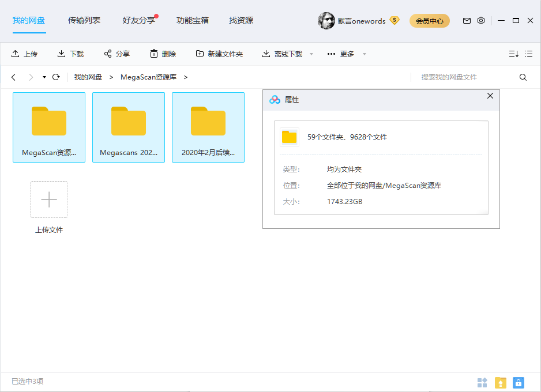Select the MegaScan资源... folder
The image size is (541, 392).
tap(49, 127)
